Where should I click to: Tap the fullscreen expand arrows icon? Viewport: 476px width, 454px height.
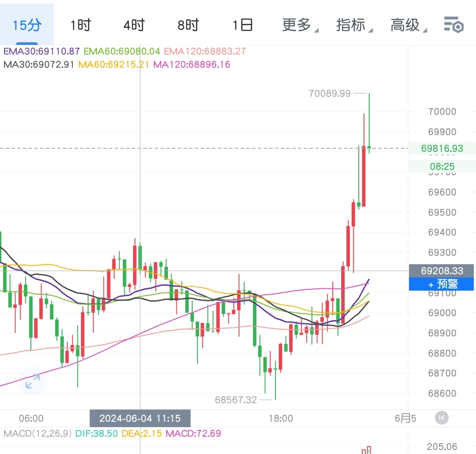point(33,381)
